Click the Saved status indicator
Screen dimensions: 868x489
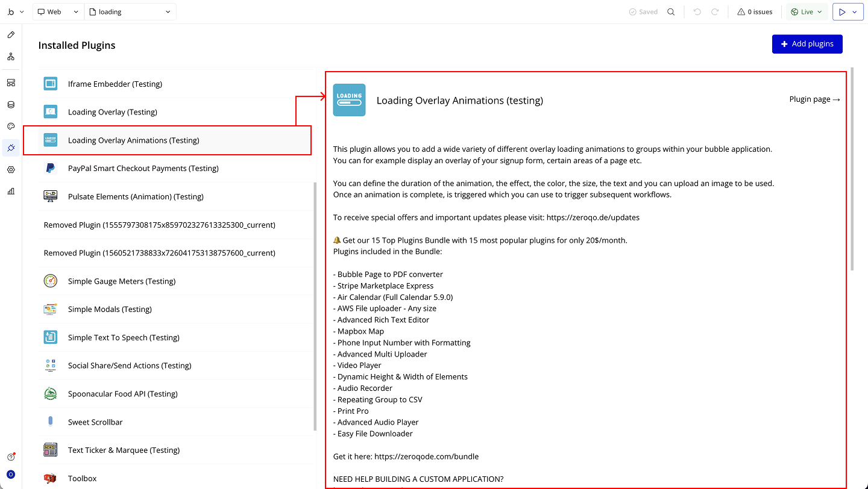(643, 12)
